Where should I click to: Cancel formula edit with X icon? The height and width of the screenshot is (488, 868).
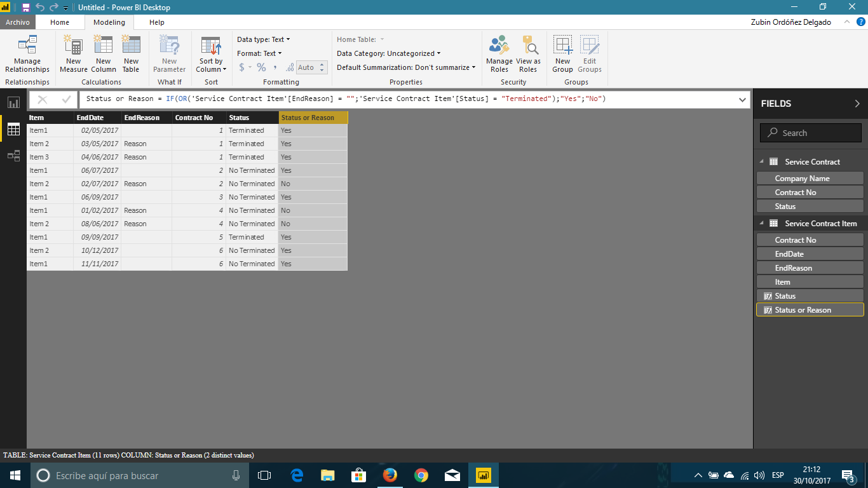pos(43,100)
